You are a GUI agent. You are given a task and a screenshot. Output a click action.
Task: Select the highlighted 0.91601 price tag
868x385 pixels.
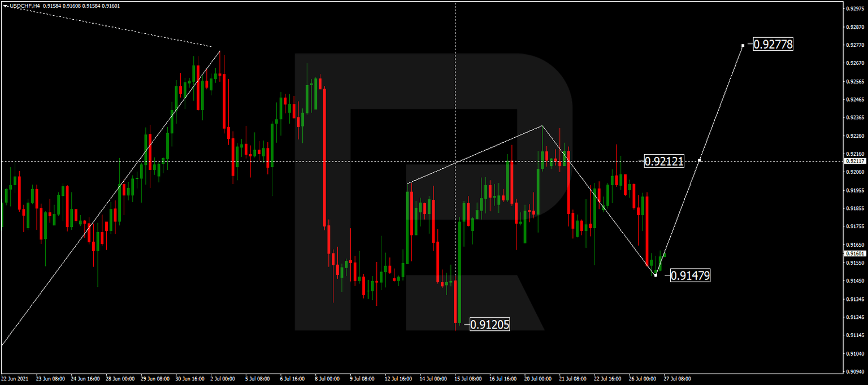click(x=854, y=254)
